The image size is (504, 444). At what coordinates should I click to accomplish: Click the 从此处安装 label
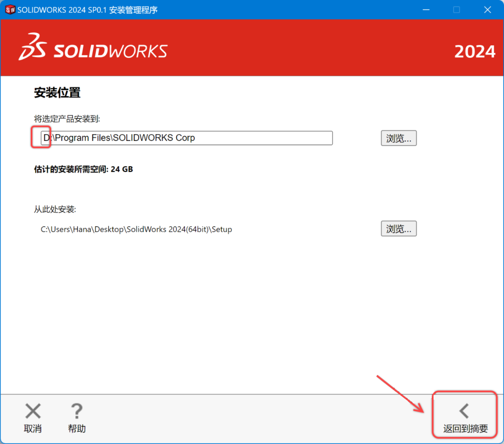tap(55, 209)
